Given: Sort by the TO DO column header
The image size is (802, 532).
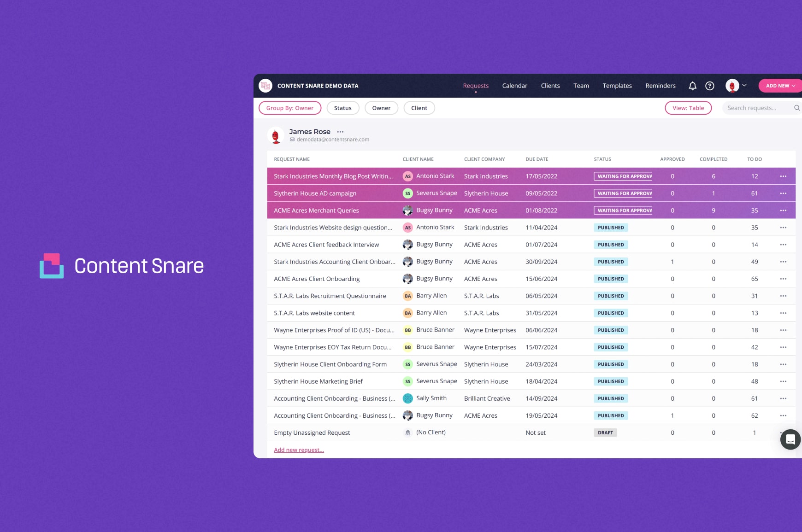Looking at the screenshot, I should (x=754, y=159).
